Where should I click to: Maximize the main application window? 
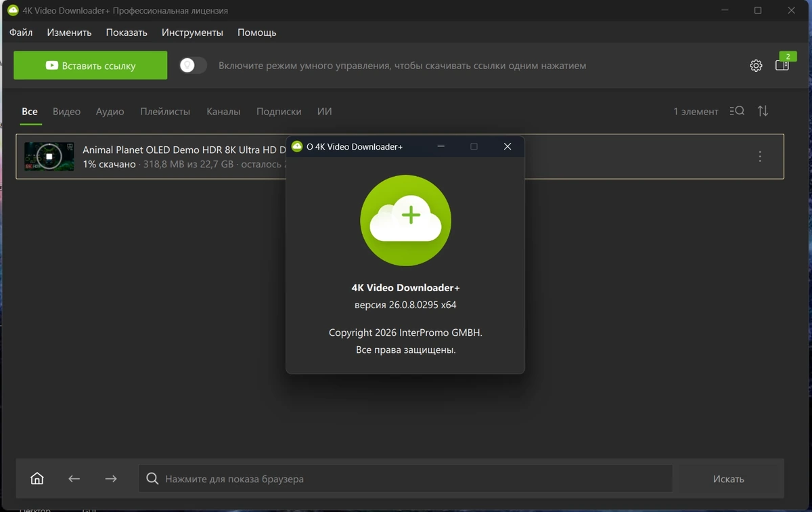[758, 11]
